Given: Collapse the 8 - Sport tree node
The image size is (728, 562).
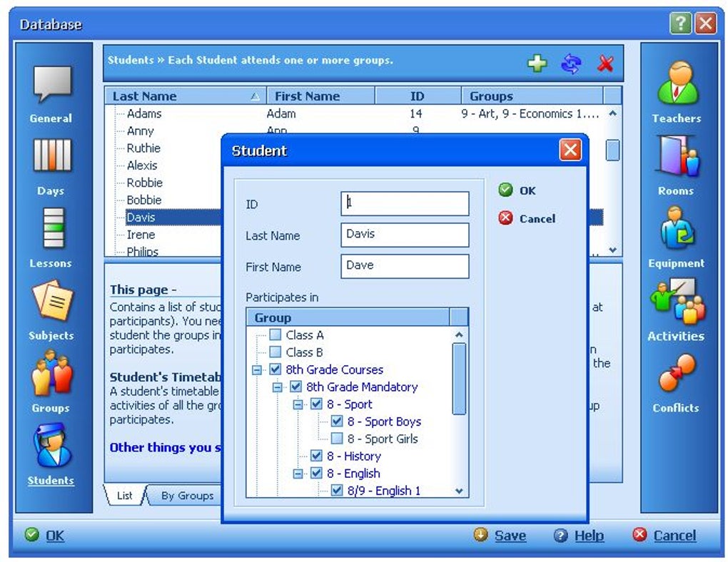Looking at the screenshot, I should point(298,404).
